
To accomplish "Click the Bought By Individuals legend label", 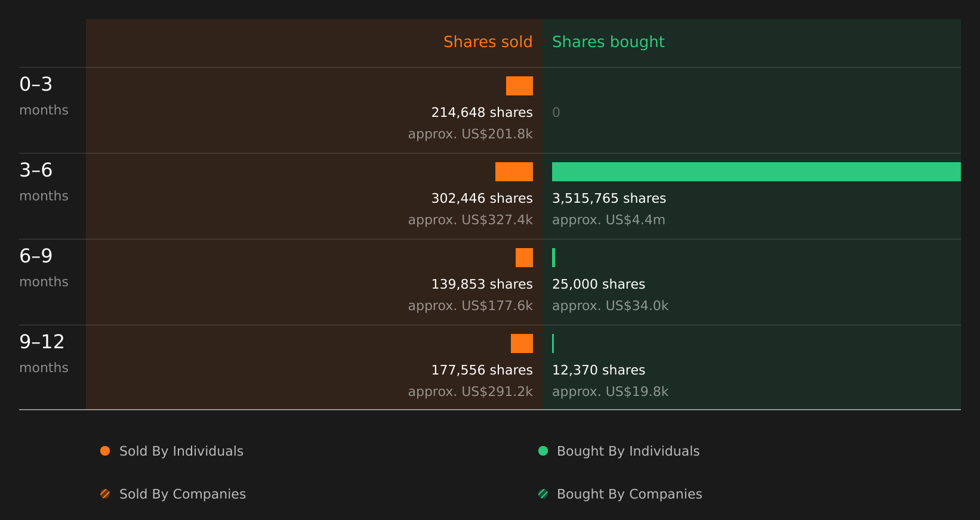I will (x=628, y=451).
